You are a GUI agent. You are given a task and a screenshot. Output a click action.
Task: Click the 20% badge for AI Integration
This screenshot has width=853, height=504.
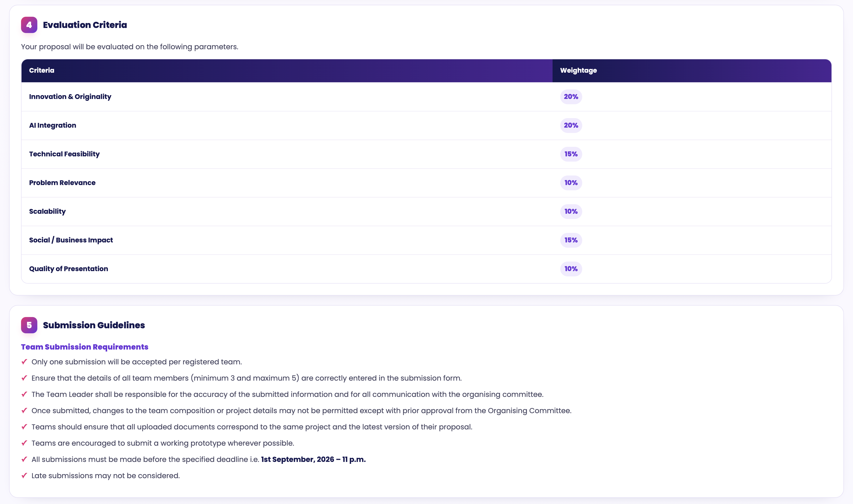[571, 125]
